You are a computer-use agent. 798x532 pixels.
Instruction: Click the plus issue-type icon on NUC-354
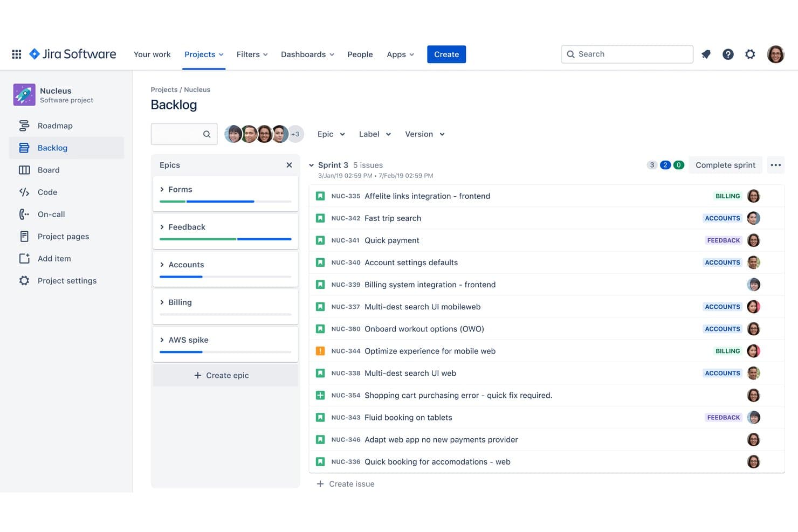pos(320,395)
